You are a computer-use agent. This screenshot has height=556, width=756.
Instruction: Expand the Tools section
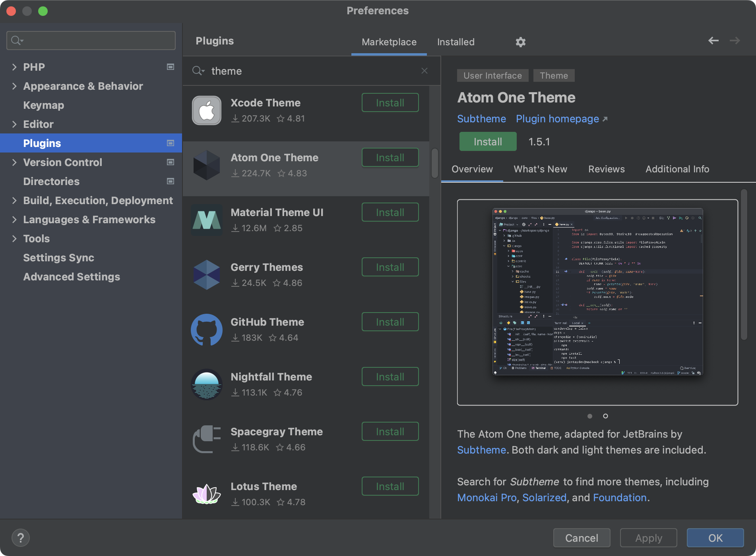pos(14,238)
